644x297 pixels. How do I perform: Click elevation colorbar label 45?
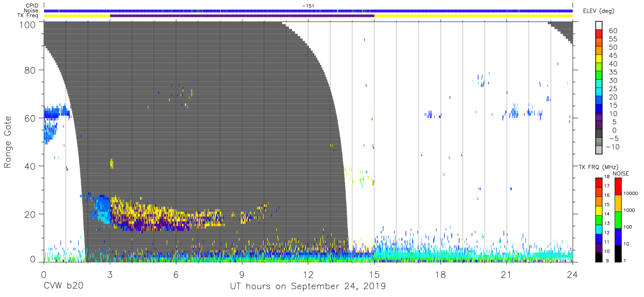[x=612, y=56]
